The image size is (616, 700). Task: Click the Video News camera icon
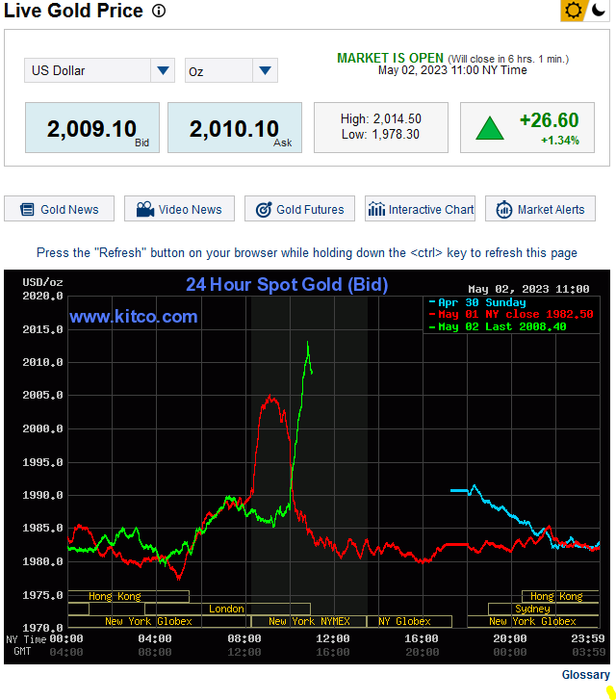145,209
